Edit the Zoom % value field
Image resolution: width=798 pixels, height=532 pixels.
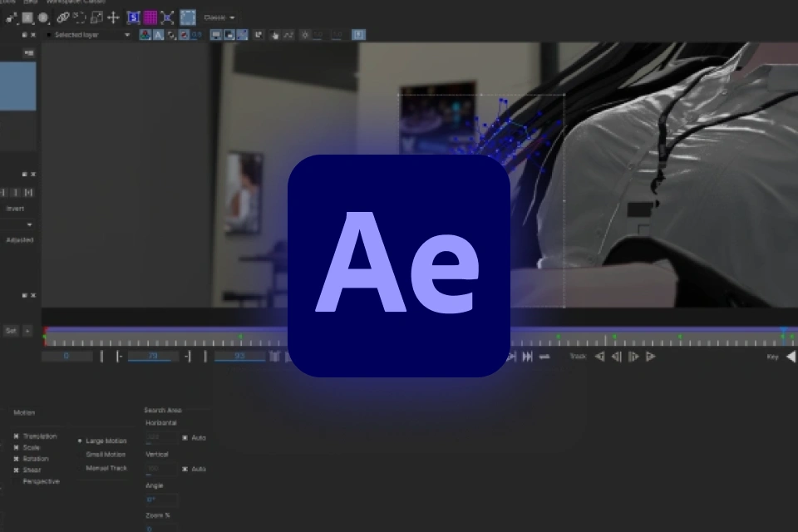161,529
